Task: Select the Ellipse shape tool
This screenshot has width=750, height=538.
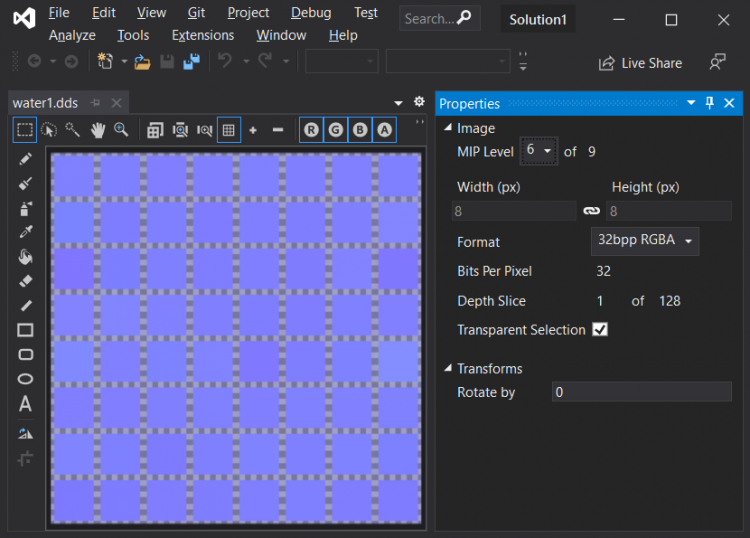Action: [26, 379]
